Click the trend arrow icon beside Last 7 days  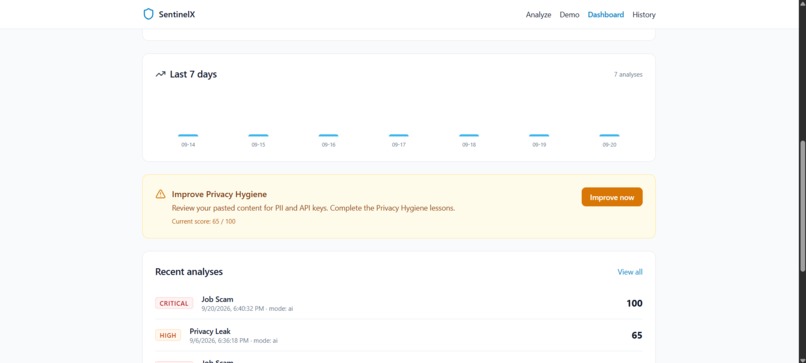click(x=160, y=75)
